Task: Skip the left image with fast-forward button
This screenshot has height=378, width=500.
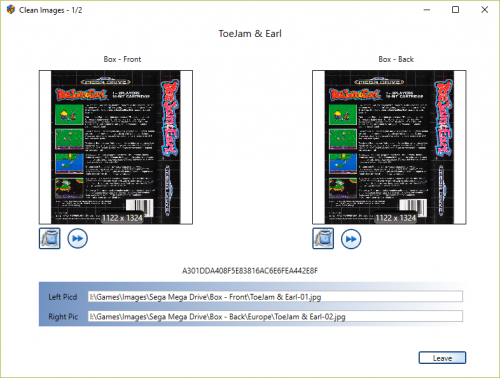Action: (78, 238)
